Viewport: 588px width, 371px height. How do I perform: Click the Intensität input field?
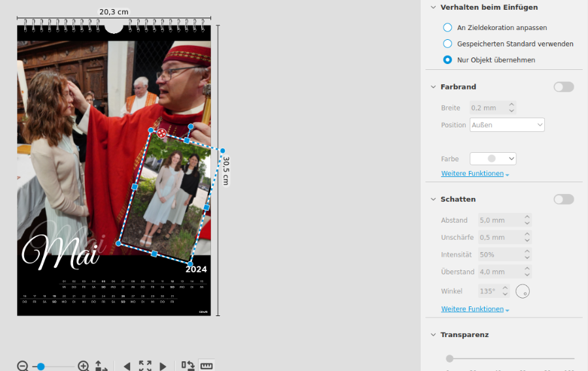[500, 255]
